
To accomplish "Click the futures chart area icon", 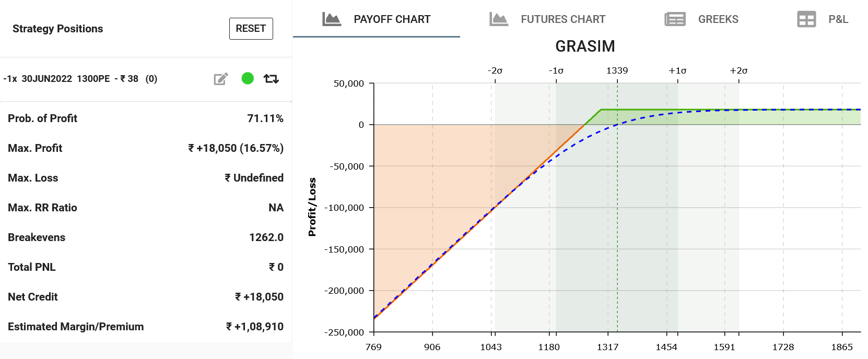I will click(x=499, y=19).
